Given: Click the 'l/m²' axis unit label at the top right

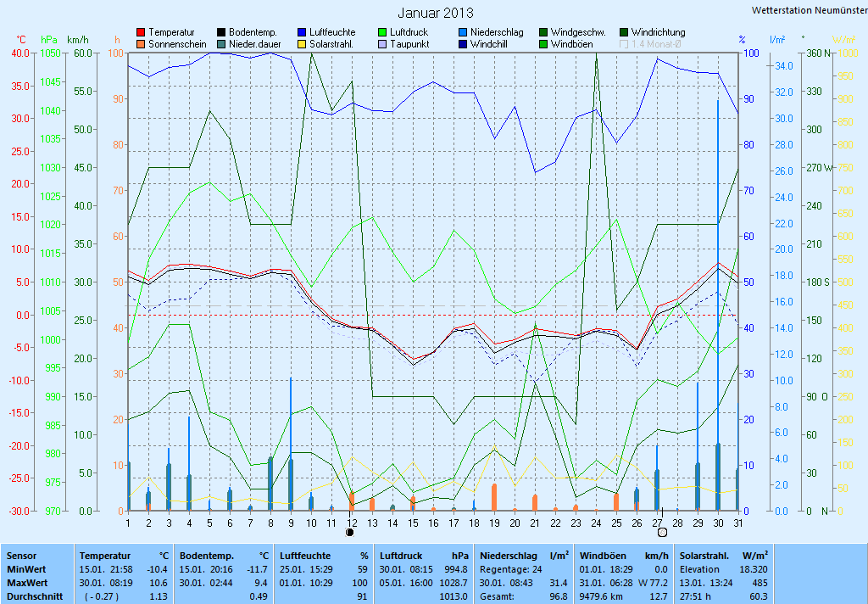Looking at the screenshot, I should (x=778, y=39).
